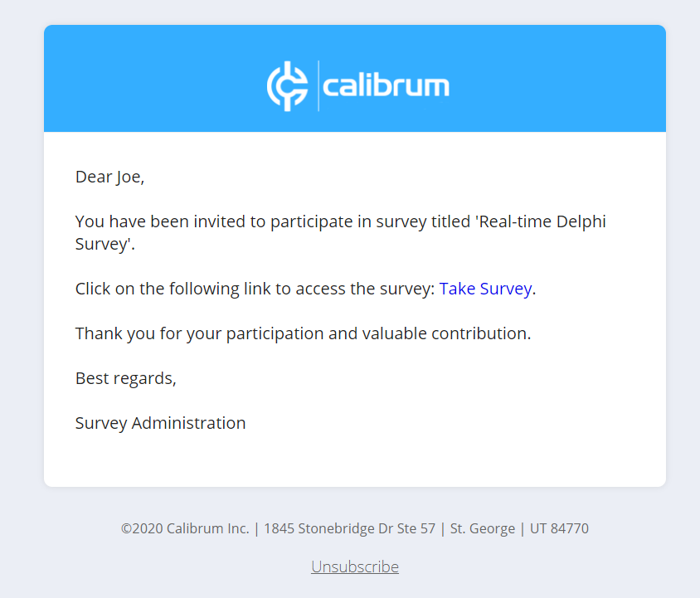Click the Calibrum wordmark in the header
This screenshot has width=700, height=598.
pyautogui.click(x=386, y=86)
